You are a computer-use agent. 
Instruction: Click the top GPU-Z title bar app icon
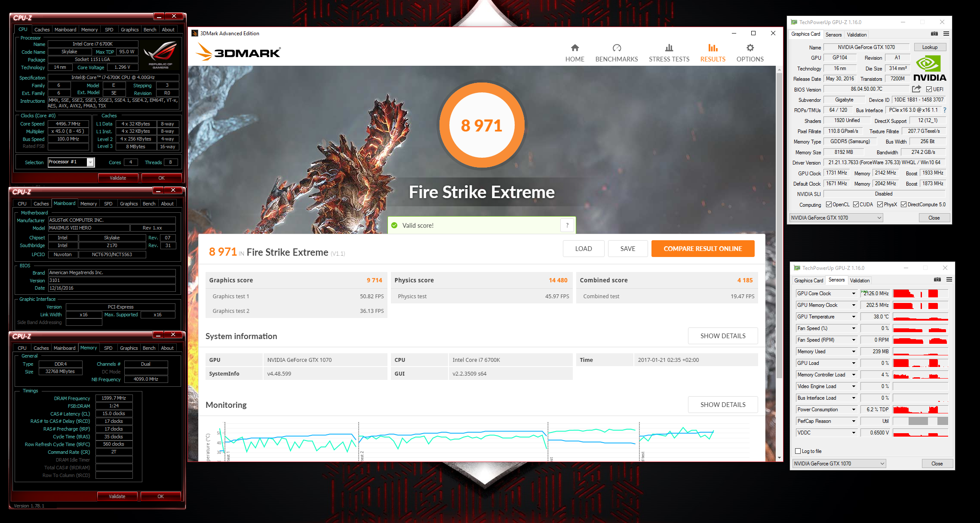[794, 22]
